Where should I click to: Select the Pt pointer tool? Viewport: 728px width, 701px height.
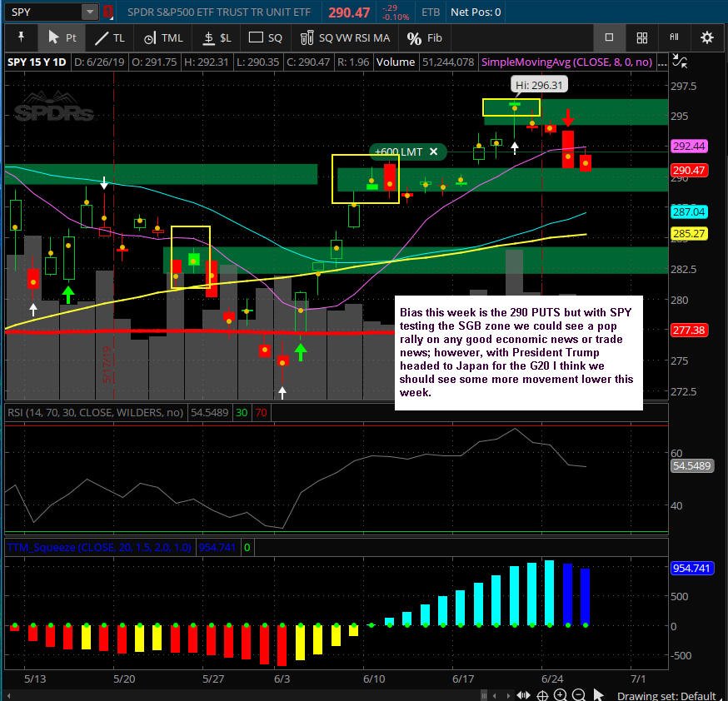(x=62, y=38)
